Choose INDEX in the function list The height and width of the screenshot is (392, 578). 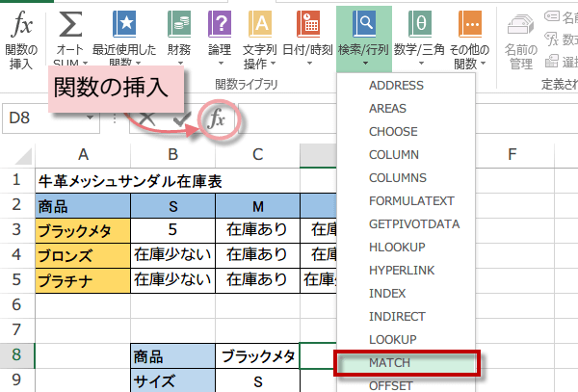385,293
